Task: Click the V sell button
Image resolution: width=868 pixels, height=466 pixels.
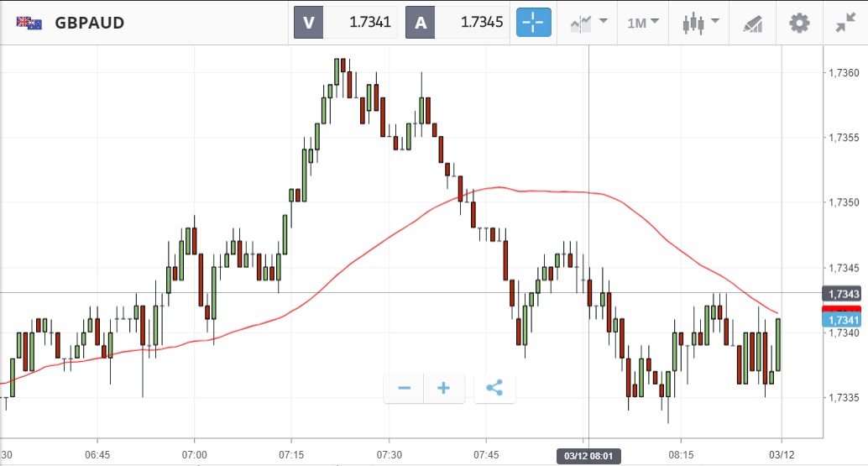Action: 308,23
